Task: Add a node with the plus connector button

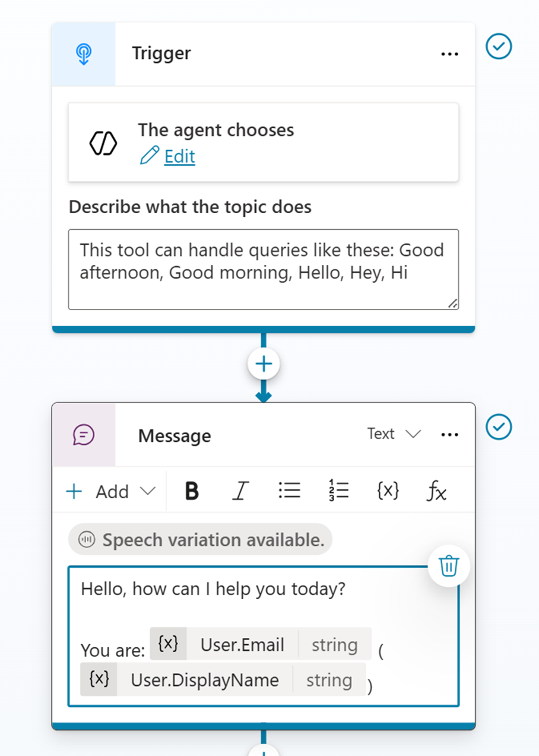Action: click(x=264, y=363)
